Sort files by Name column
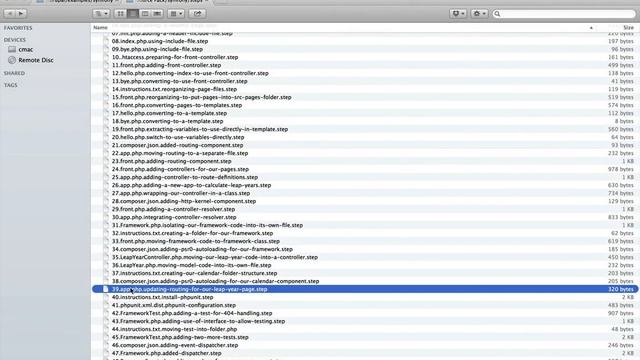This screenshot has width=640, height=360. pos(100,27)
